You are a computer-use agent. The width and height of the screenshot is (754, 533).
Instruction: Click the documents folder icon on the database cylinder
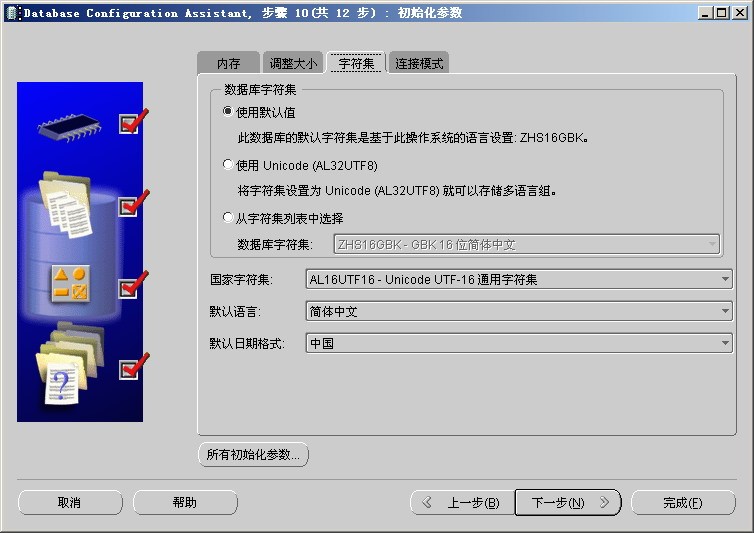[66, 204]
